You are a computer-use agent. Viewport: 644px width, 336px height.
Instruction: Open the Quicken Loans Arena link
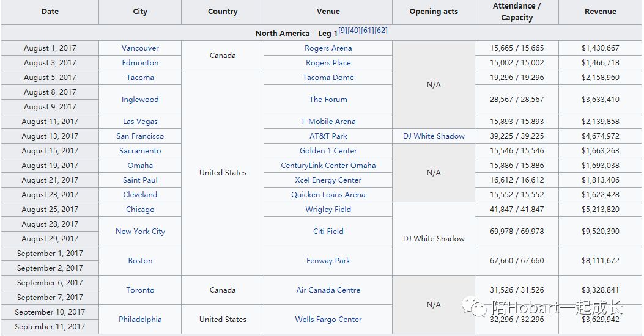[x=328, y=195]
